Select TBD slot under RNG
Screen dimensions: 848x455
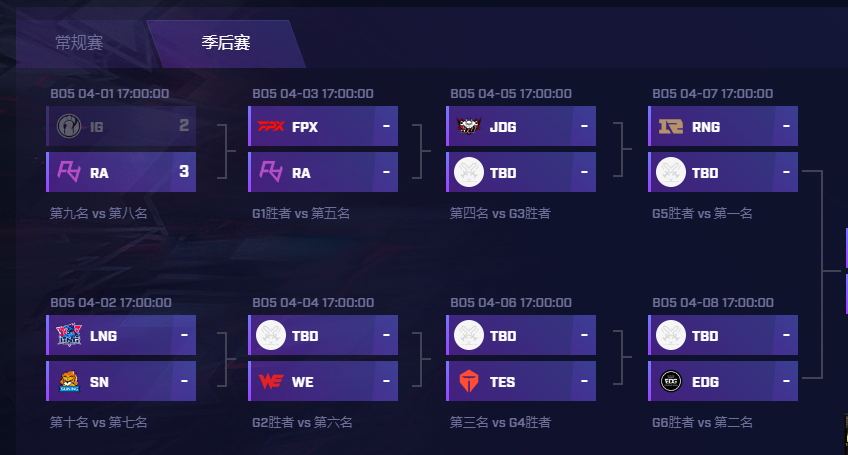point(723,172)
